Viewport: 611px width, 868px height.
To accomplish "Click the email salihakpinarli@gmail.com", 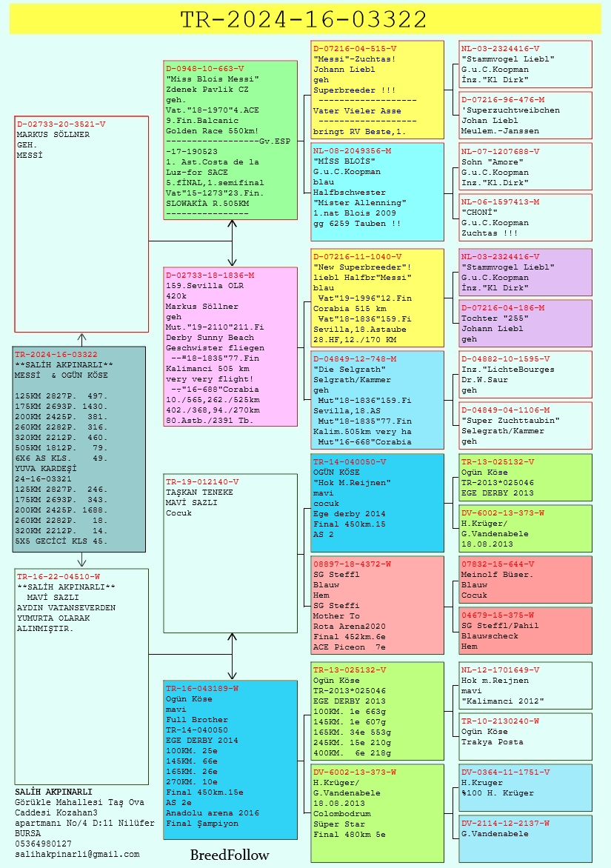I will 77,854.
